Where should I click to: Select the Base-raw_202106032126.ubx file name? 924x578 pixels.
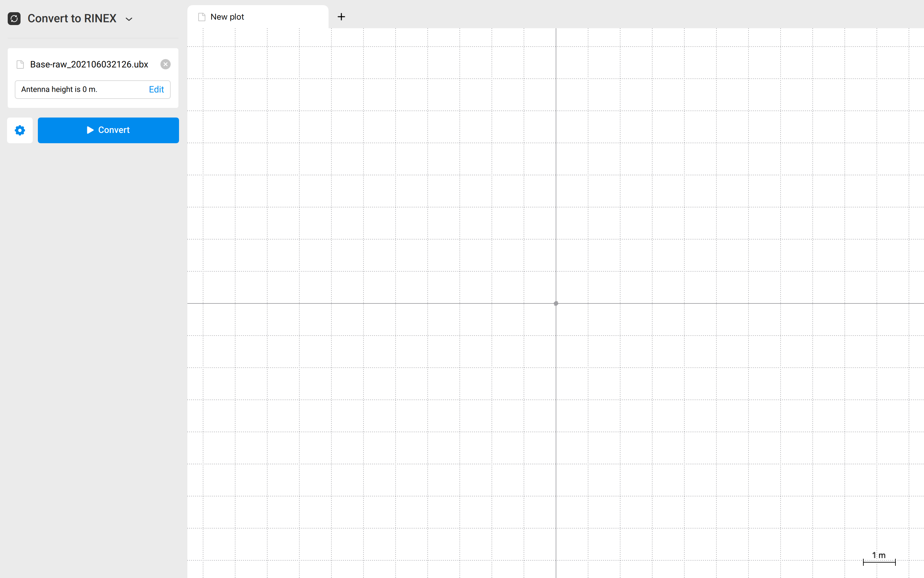(x=89, y=64)
